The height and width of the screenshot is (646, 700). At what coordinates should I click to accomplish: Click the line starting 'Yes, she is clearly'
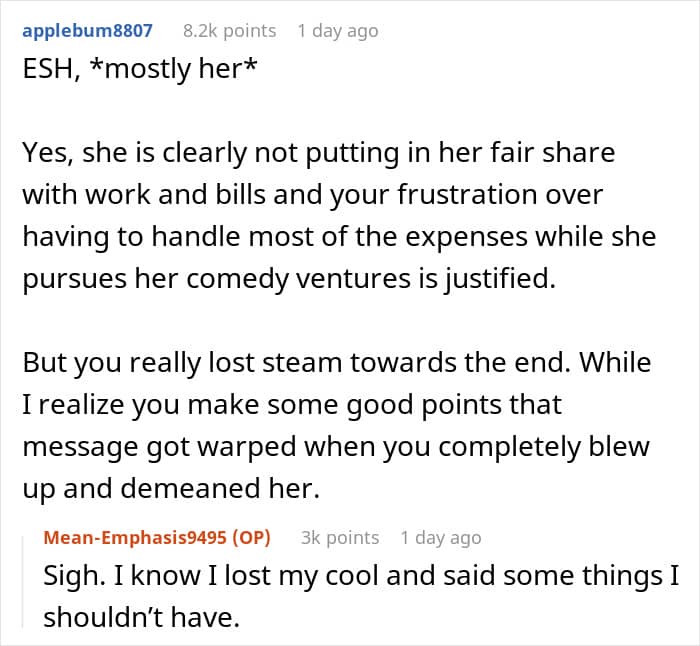pyautogui.click(x=319, y=153)
